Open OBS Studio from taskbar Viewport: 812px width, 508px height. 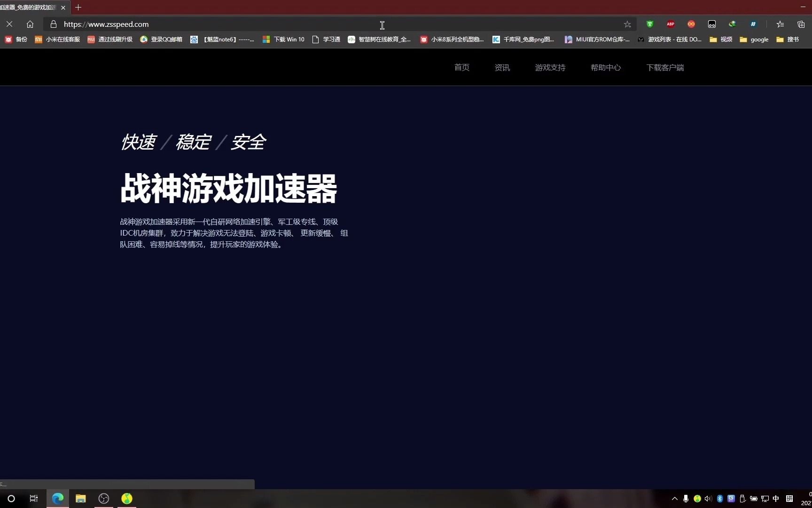tap(104, 499)
